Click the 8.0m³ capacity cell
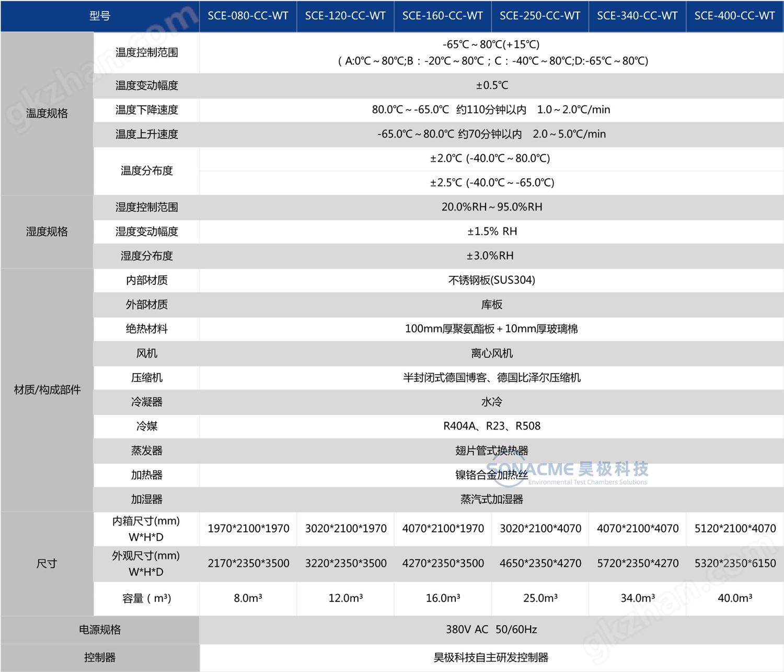784x672 pixels. [x=248, y=598]
